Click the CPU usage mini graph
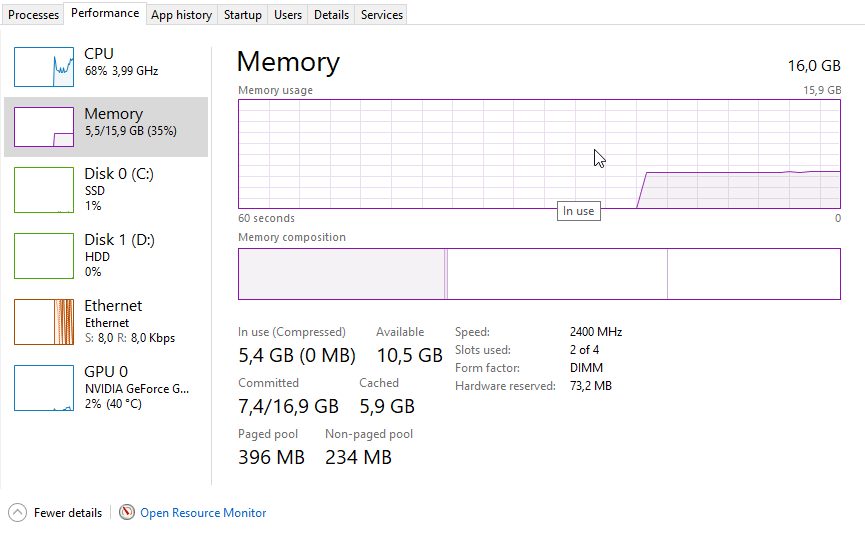The image size is (865, 537). 44,67
